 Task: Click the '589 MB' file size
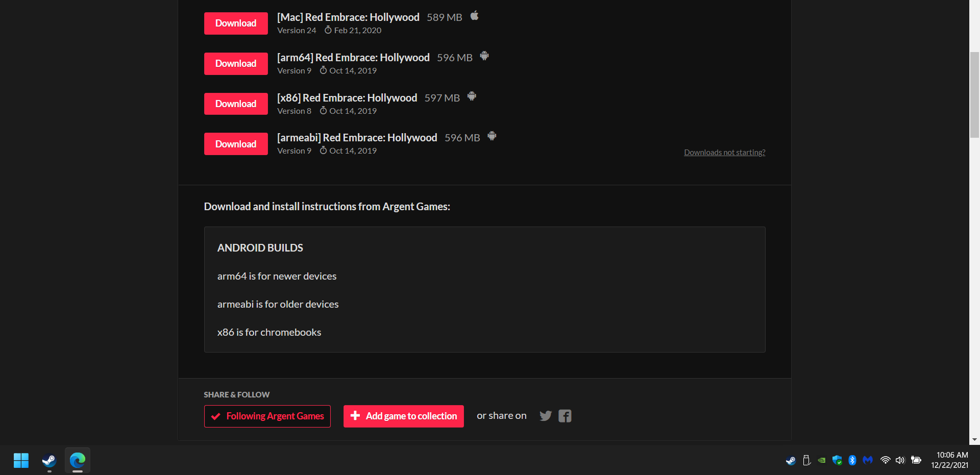pyautogui.click(x=445, y=17)
